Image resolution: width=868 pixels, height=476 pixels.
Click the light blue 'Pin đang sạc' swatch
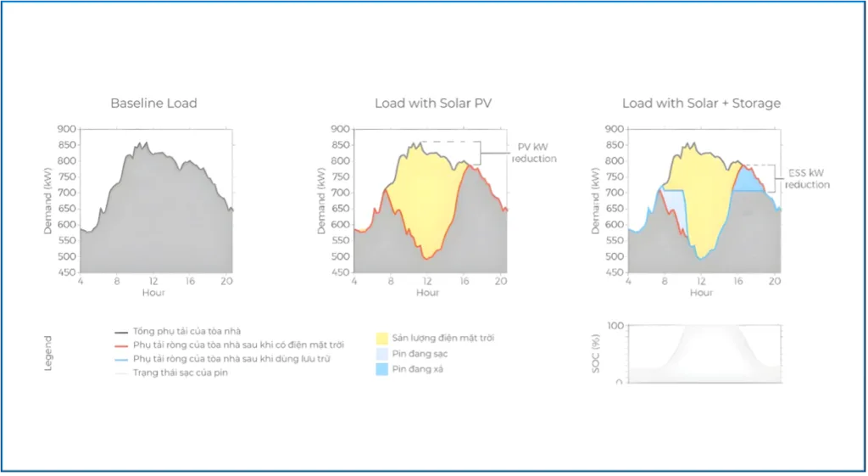(383, 353)
